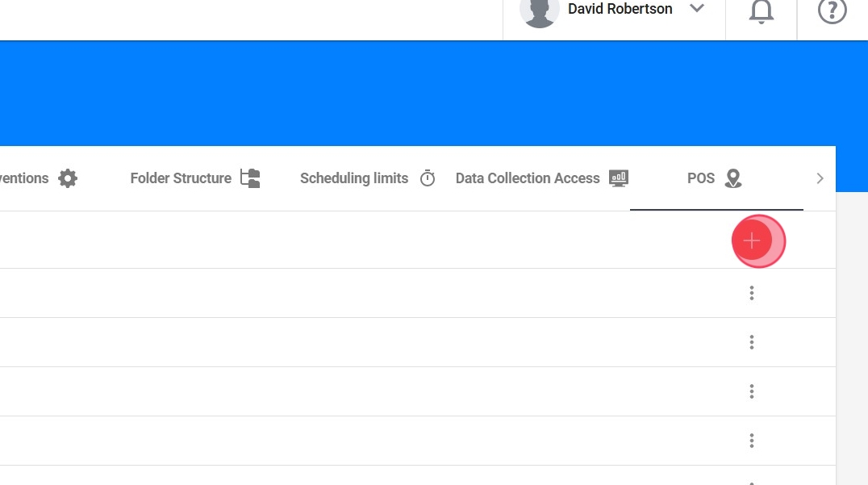The height and width of the screenshot is (485, 868).
Task: Open the notifications bell
Action: point(761,11)
